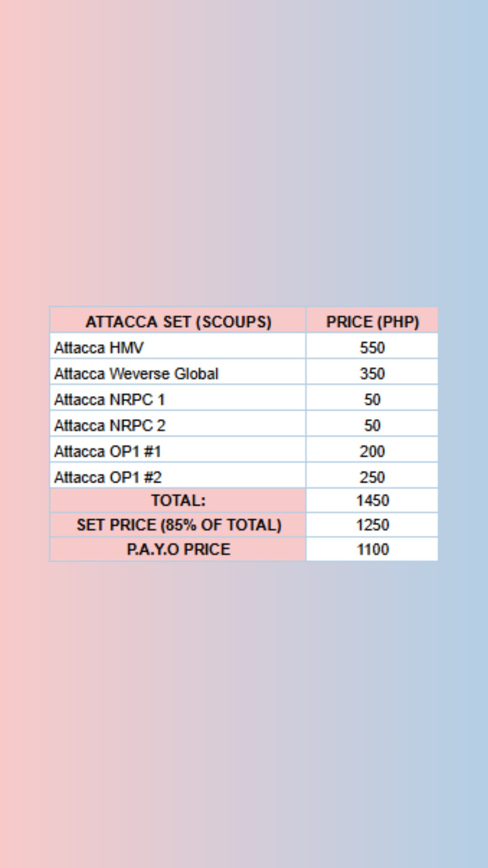Select the 250 price cell
Screen dimensions: 488x868
coord(372,477)
